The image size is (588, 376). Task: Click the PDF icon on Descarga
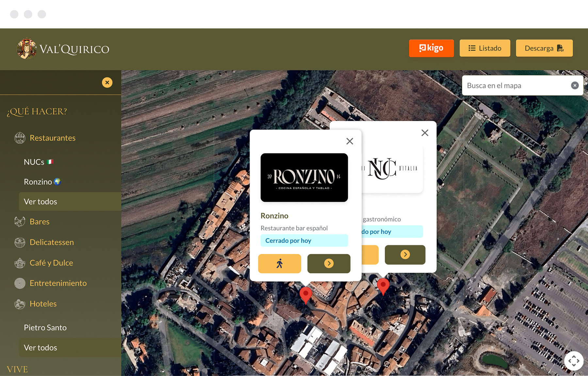point(561,48)
